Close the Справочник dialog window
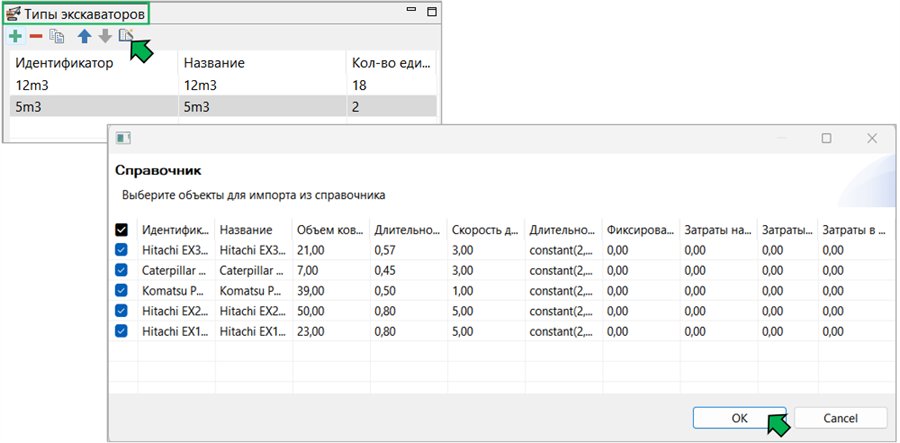 click(x=872, y=138)
